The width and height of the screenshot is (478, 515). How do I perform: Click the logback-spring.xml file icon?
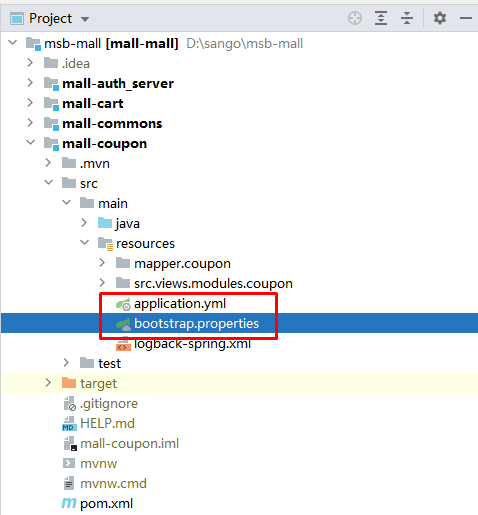[123, 344]
